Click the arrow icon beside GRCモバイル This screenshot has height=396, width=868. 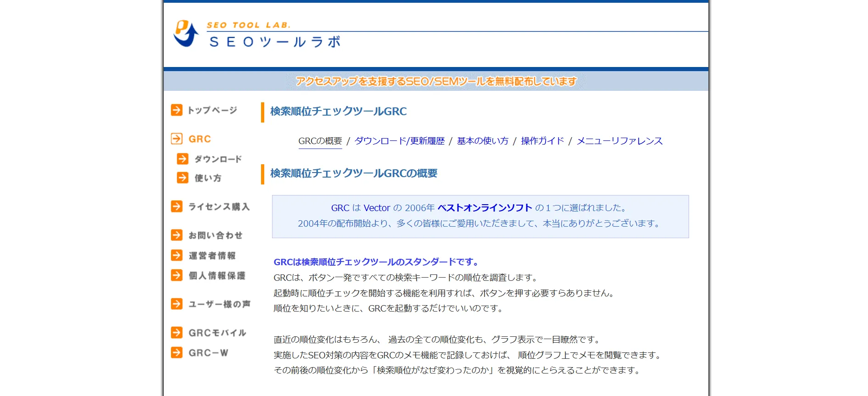[177, 332]
